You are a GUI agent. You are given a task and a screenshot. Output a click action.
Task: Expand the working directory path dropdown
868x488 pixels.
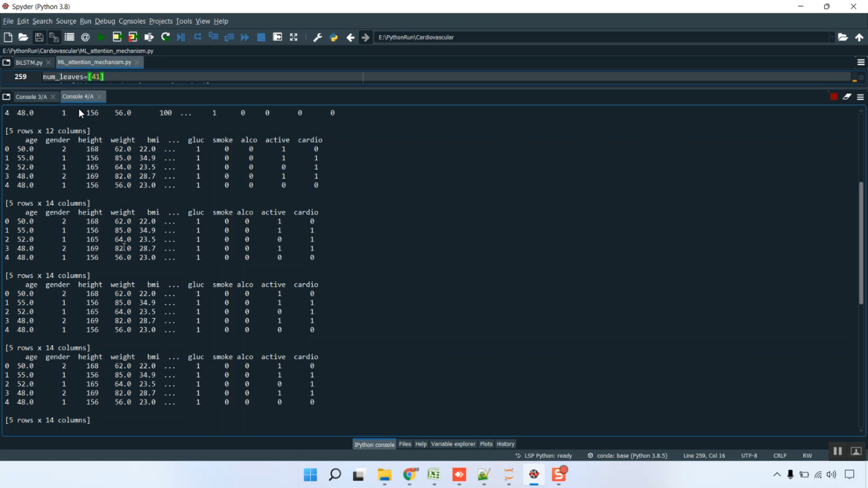[x=832, y=37]
